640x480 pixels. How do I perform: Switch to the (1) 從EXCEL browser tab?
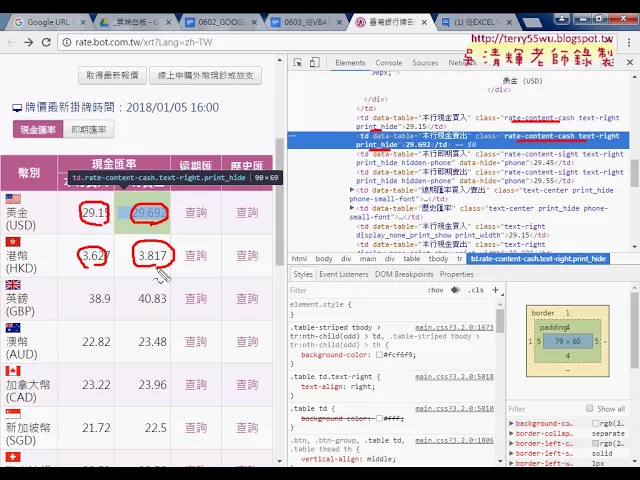coord(476,22)
